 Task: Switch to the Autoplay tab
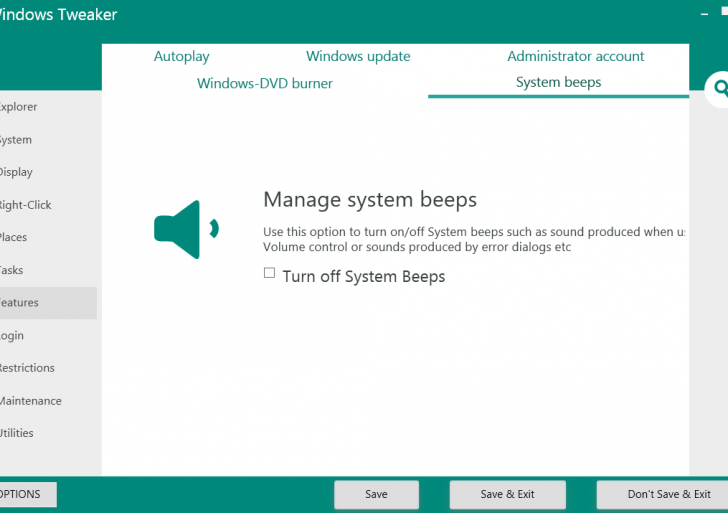(x=182, y=57)
